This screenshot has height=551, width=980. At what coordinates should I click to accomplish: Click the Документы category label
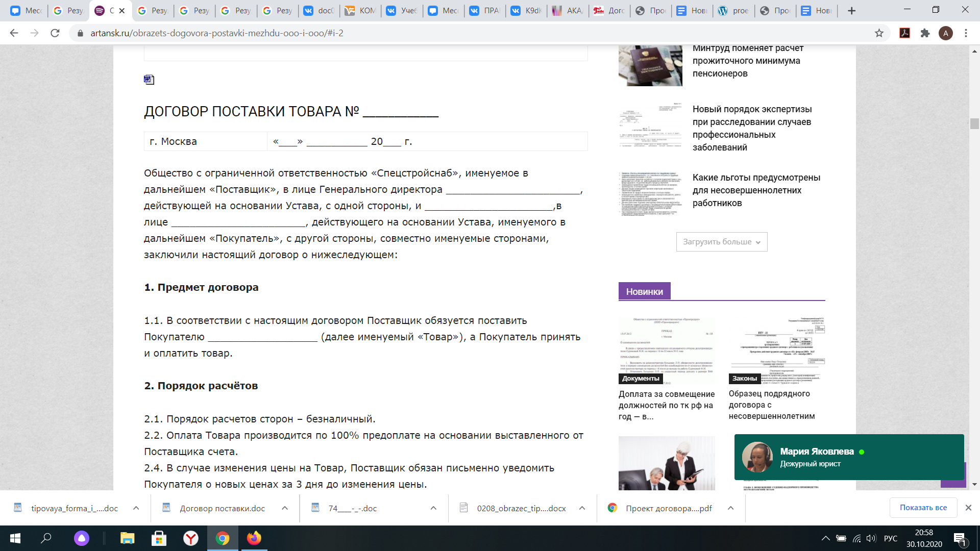(x=641, y=379)
